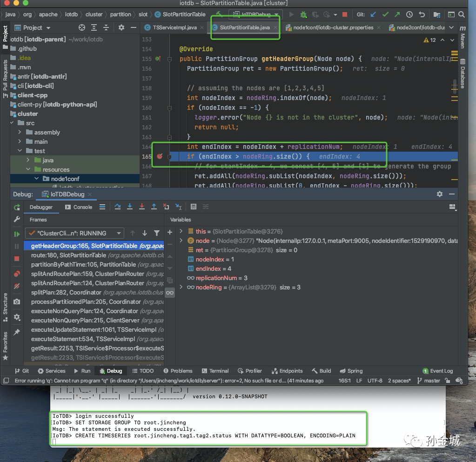Open Git history clock icon
The image size is (476, 462).
[409, 14]
